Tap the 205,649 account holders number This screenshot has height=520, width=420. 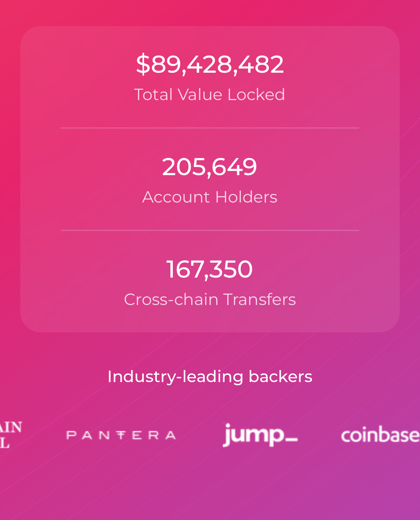tap(210, 166)
